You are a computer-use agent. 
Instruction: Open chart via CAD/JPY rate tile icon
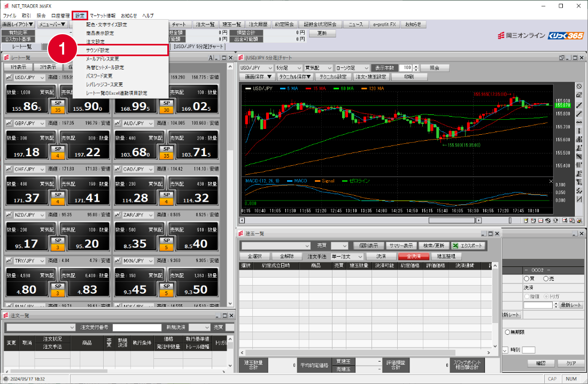pyautogui.click(x=118, y=169)
